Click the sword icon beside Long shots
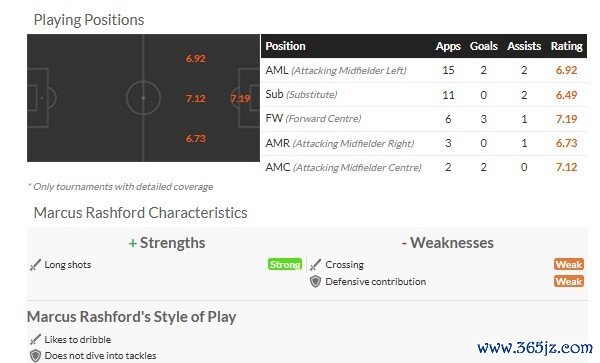The width and height of the screenshot is (600, 363). 35,265
